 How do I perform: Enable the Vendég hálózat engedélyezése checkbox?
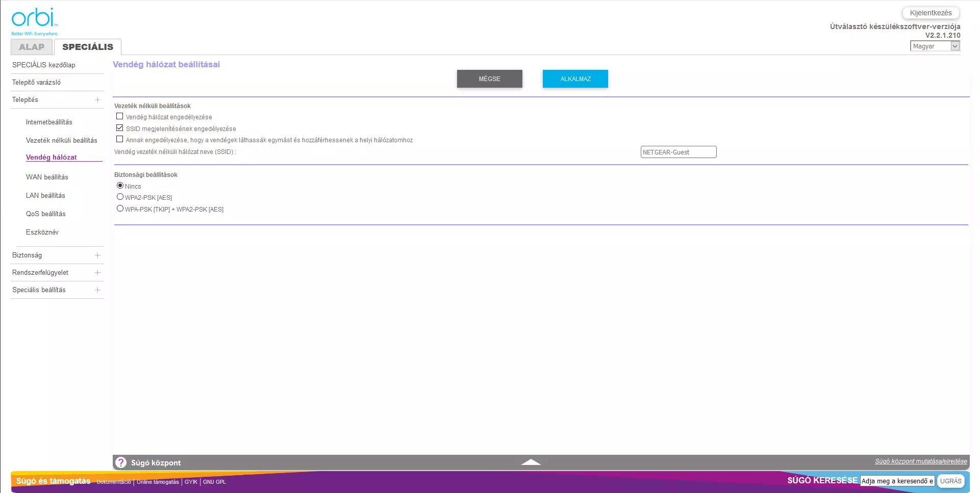click(120, 117)
